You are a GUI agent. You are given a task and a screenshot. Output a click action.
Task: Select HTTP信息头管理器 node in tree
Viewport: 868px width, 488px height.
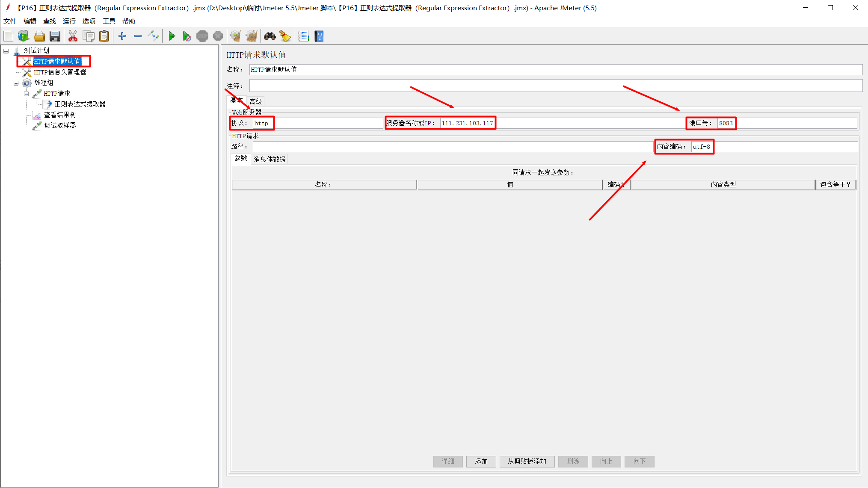(60, 72)
